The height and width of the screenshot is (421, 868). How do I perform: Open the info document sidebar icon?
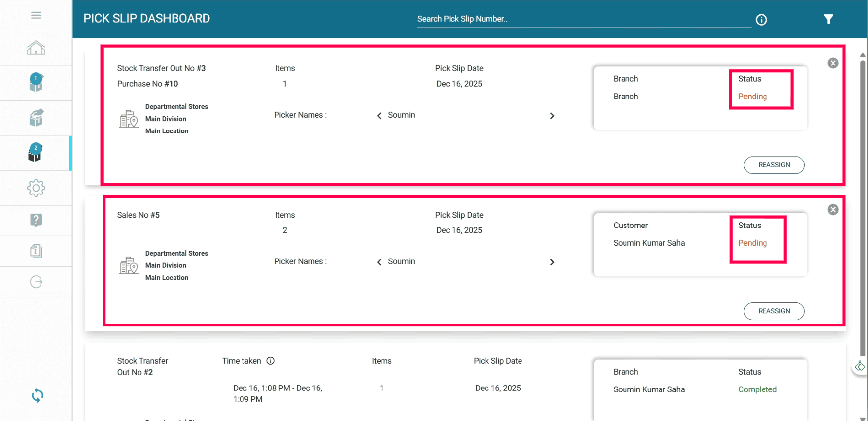coord(36,251)
